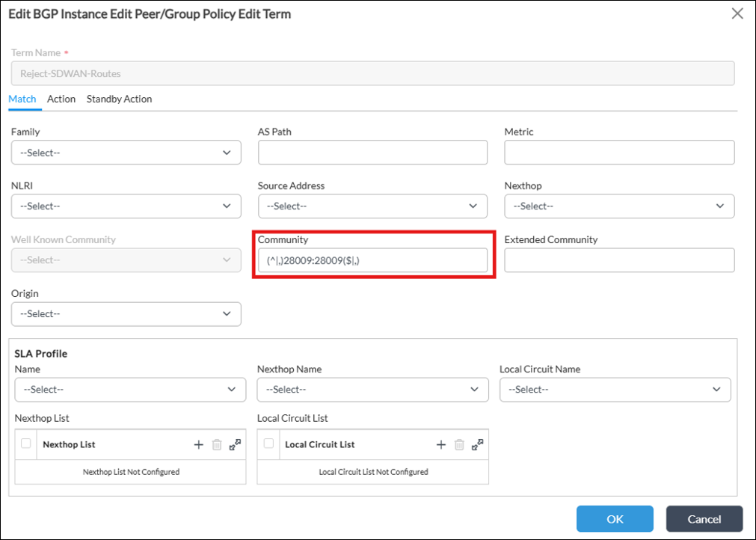Click trash icon in Local Circuit List

(459, 444)
